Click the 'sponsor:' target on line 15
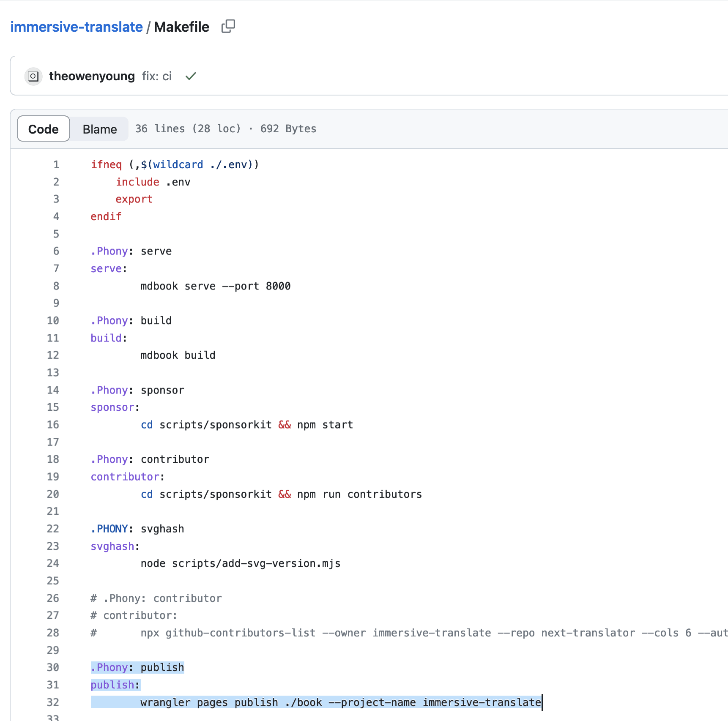Screen dimensions: 728x721 point(115,407)
